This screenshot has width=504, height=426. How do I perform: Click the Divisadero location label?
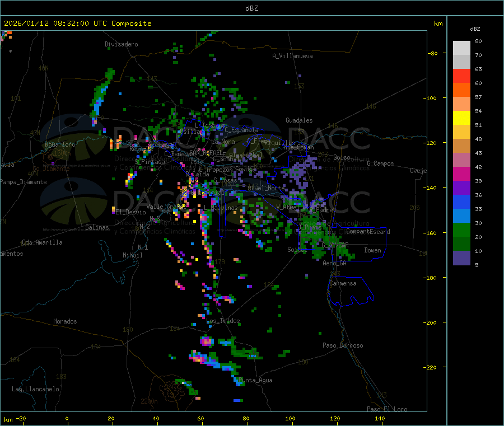121,44
